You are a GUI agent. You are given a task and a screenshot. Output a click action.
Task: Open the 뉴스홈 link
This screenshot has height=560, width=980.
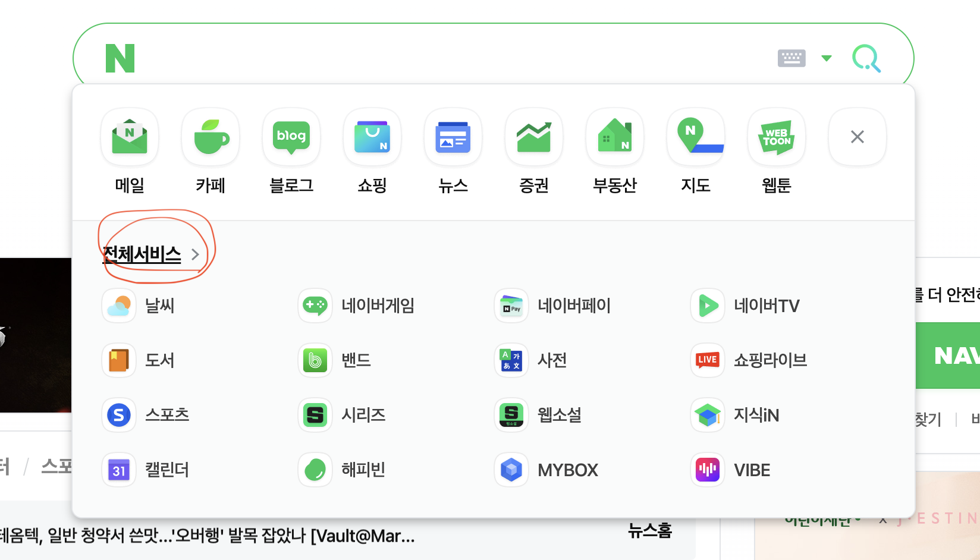click(x=650, y=530)
